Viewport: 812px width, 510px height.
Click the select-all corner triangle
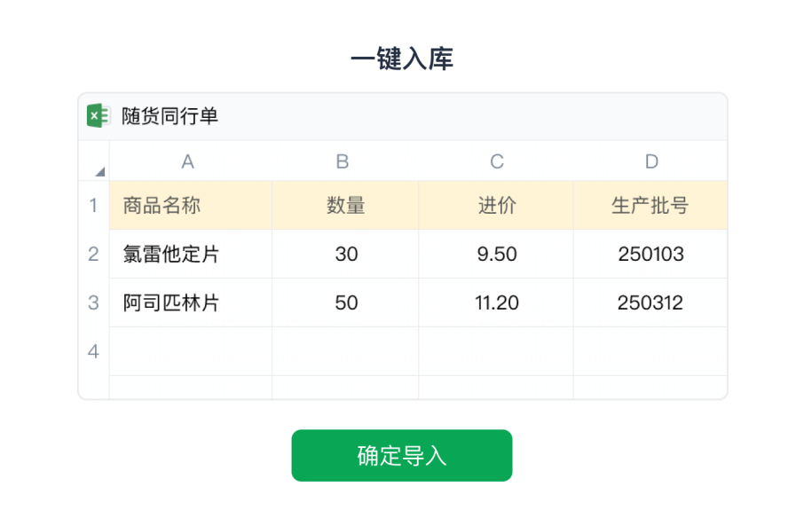coord(99,170)
